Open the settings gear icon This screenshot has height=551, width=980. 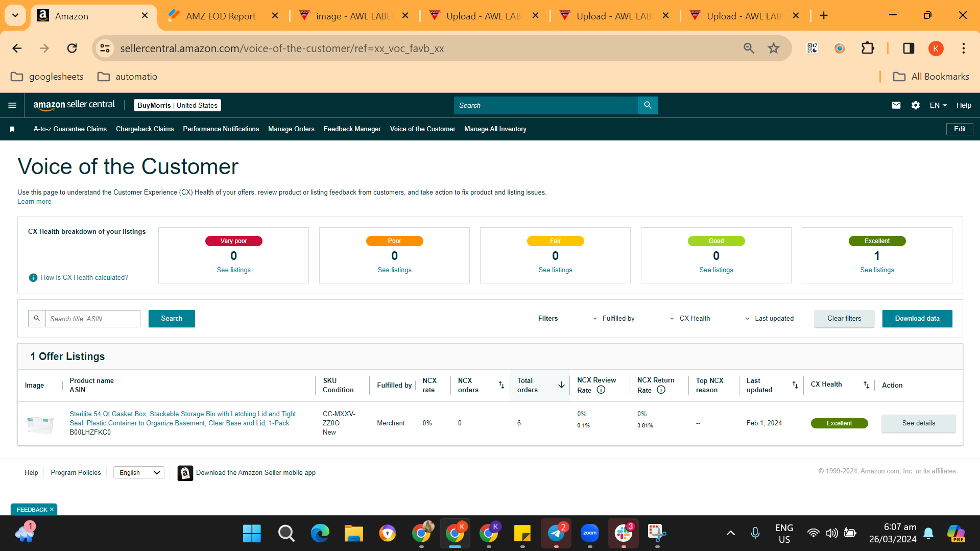(x=915, y=105)
